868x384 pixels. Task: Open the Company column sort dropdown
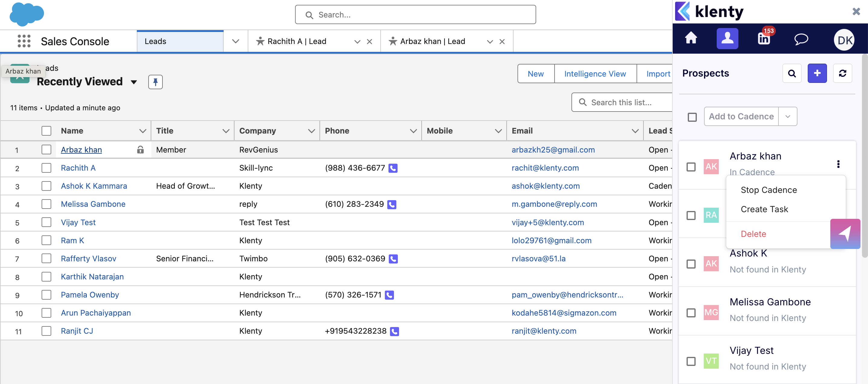click(311, 131)
